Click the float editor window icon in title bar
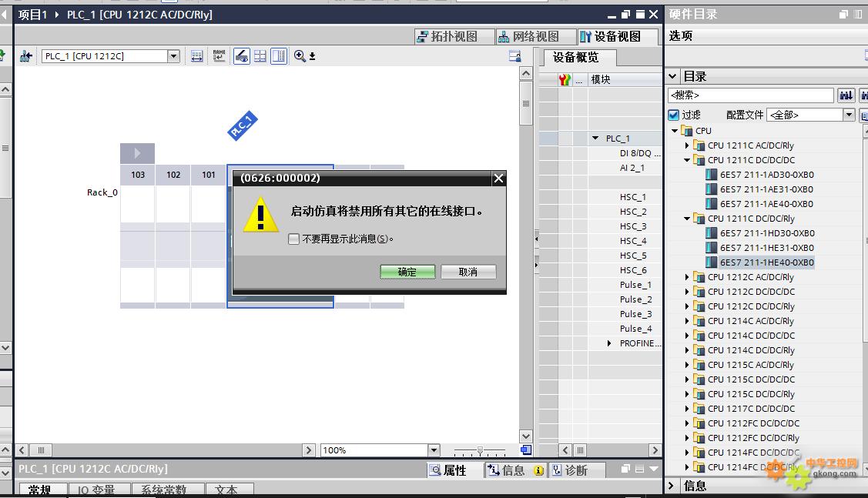Image resolution: width=868 pixels, height=498 pixels. (x=625, y=15)
